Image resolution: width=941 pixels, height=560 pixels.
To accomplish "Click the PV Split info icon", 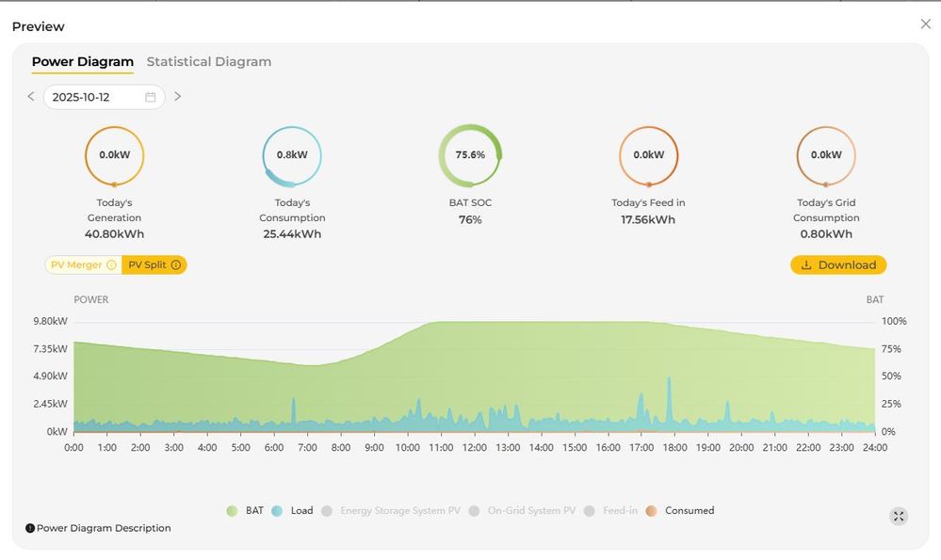I will click(176, 265).
